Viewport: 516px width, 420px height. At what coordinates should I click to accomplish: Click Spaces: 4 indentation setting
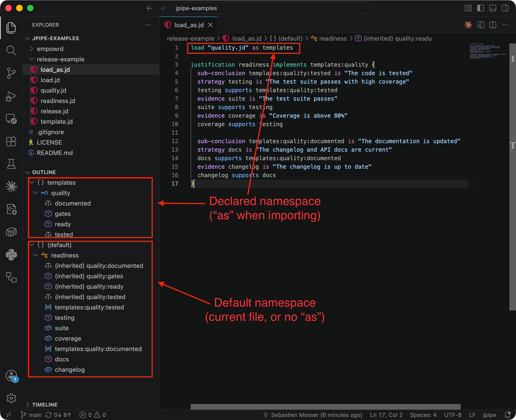[x=423, y=415]
